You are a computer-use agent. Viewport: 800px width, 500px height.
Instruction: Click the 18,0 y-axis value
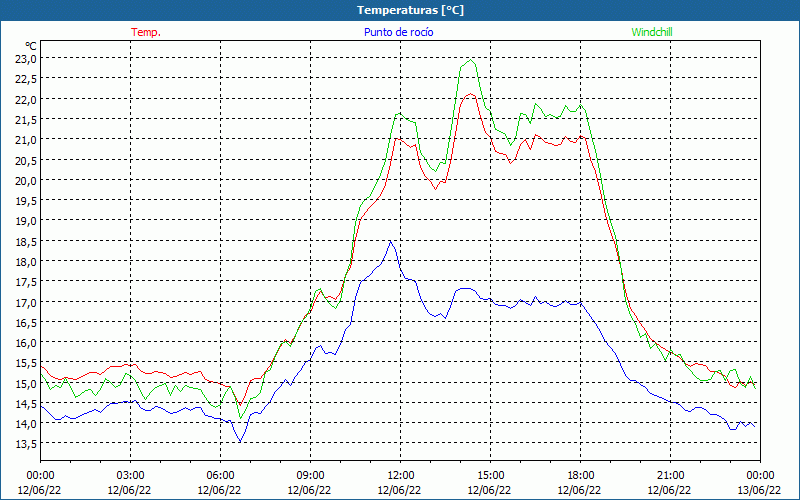26,262
